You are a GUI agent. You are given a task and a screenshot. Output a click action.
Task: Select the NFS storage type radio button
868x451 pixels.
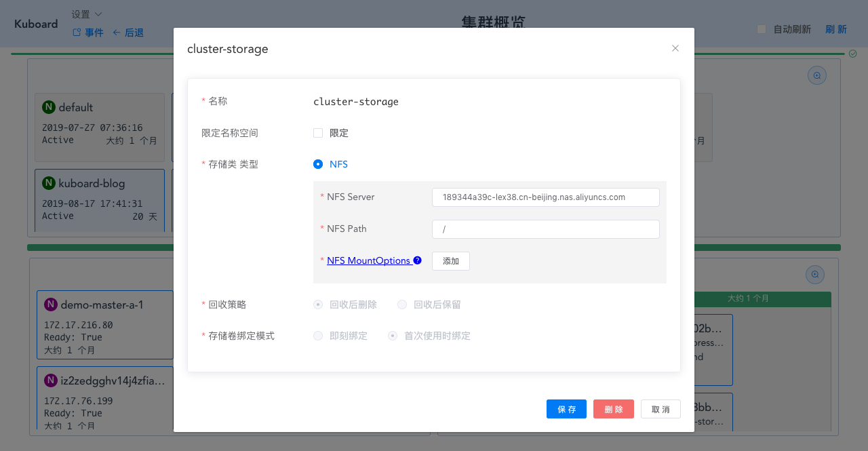(x=318, y=163)
